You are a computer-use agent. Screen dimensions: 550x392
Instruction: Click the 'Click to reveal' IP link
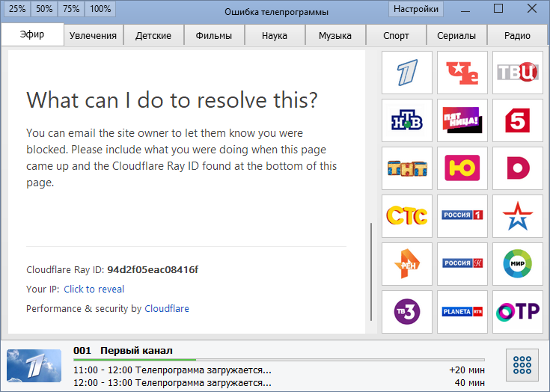94,289
